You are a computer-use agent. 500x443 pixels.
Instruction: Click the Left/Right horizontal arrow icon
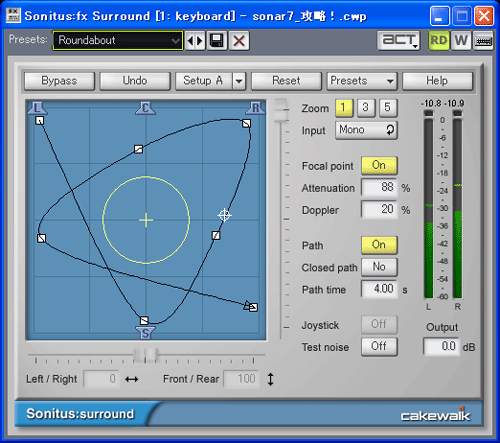click(132, 379)
